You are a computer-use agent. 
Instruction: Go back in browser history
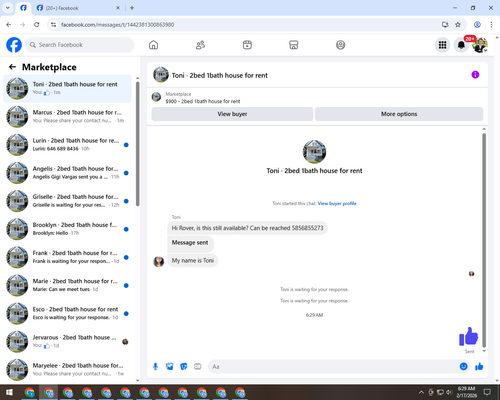pyautogui.click(x=9, y=25)
